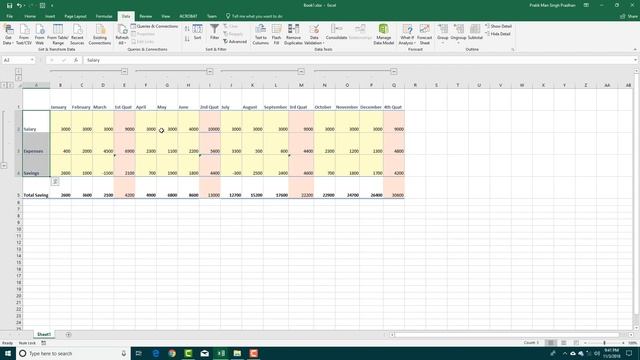This screenshot has width=640, height=360.
Task: Open the Windows Start menu
Action: (8, 353)
